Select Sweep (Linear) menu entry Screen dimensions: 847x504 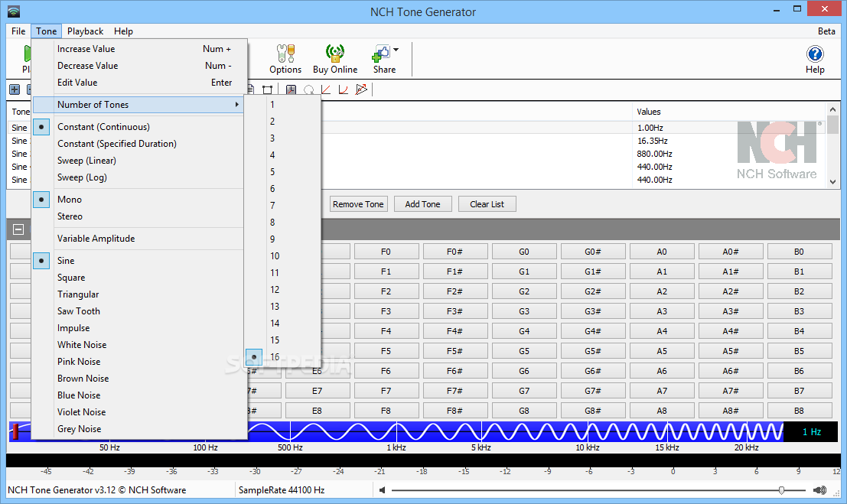tap(138, 161)
